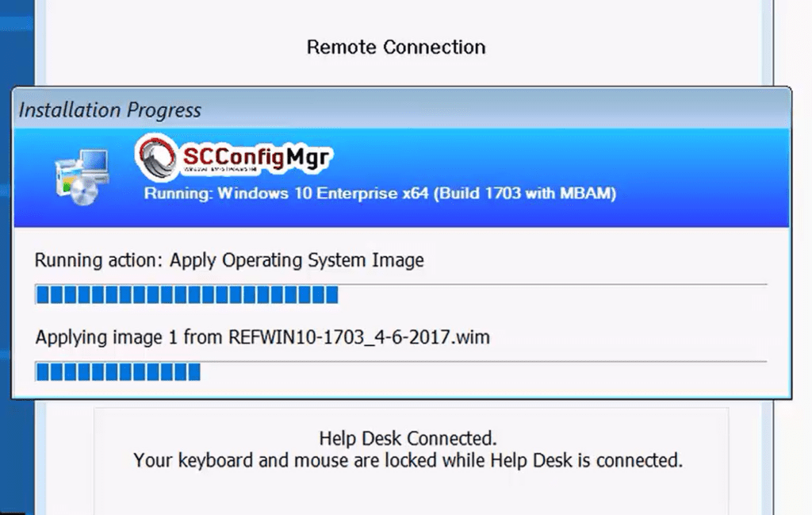Click the computer and disc installation icon
The image size is (812, 515).
[x=82, y=177]
